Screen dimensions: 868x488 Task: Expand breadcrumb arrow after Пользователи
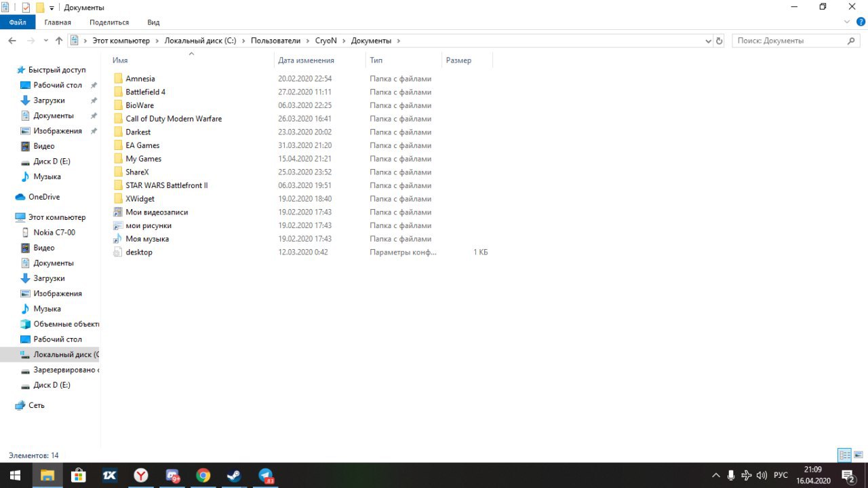(x=309, y=41)
